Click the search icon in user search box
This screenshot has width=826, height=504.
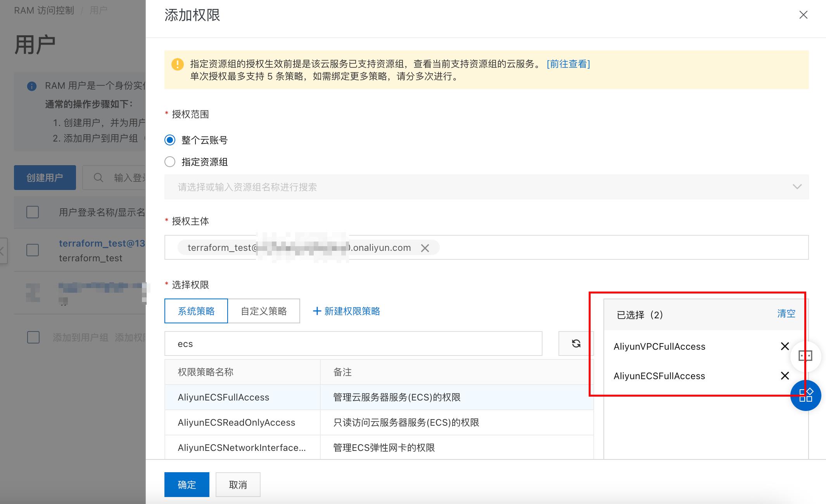[98, 178]
